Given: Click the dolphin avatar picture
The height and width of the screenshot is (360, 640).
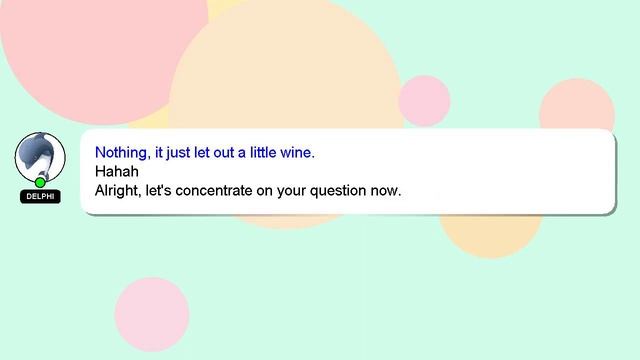Looking at the screenshot, I should click(x=40, y=158).
